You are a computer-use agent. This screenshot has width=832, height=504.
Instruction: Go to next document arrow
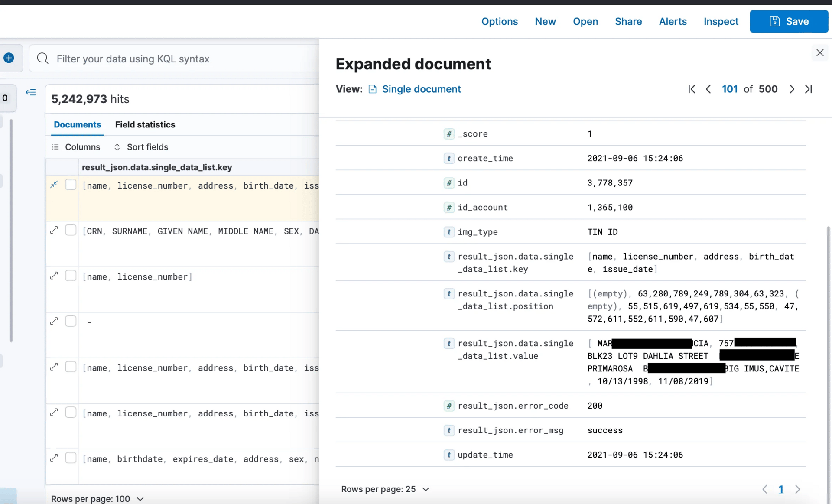792,89
